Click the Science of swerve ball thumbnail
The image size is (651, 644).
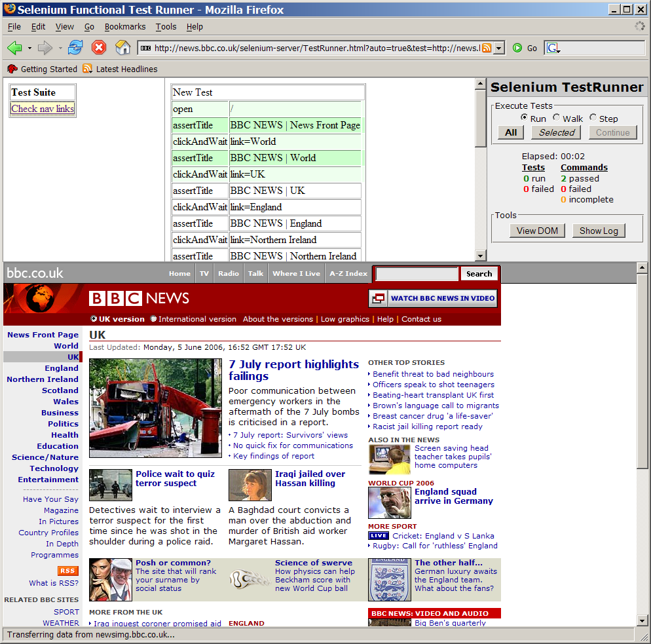pyautogui.click(x=250, y=580)
